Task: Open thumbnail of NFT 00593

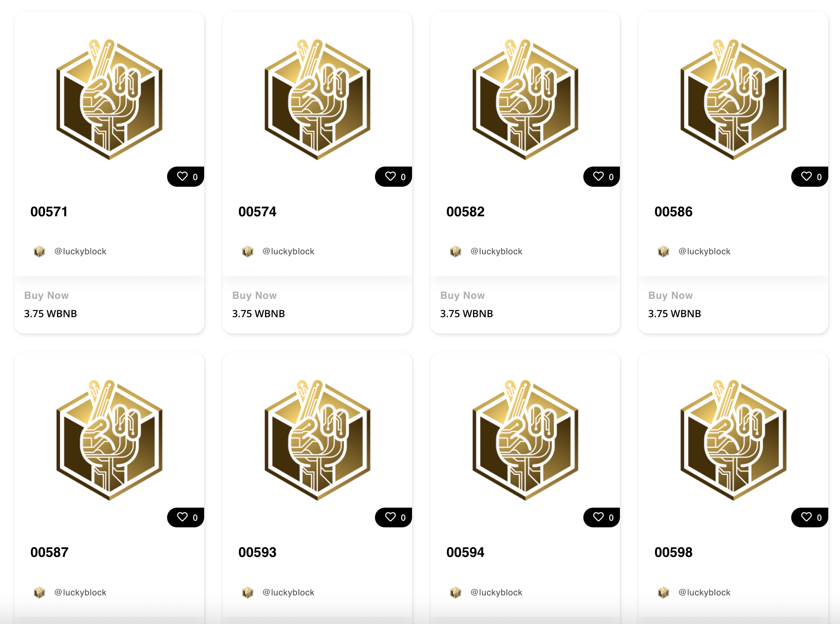Action: [x=317, y=440]
